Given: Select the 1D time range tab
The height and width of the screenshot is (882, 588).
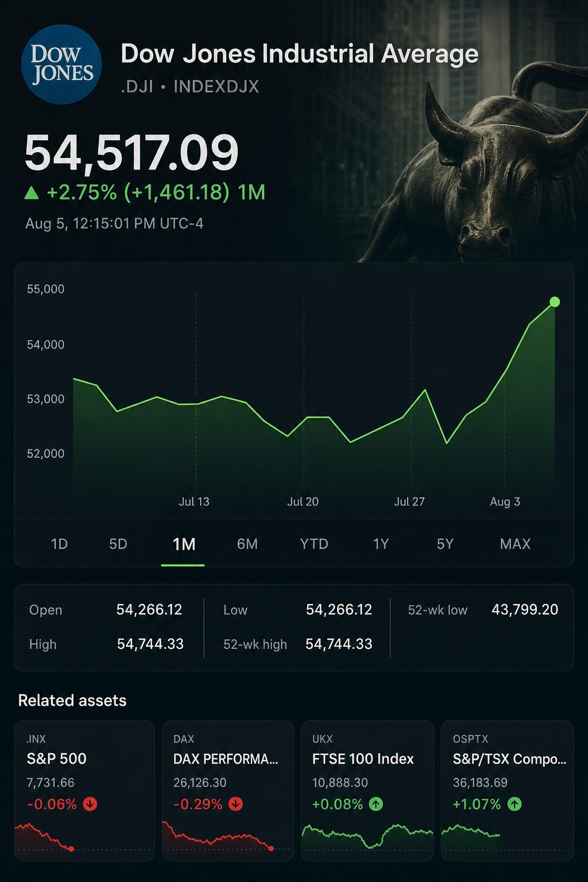Looking at the screenshot, I should tap(59, 544).
